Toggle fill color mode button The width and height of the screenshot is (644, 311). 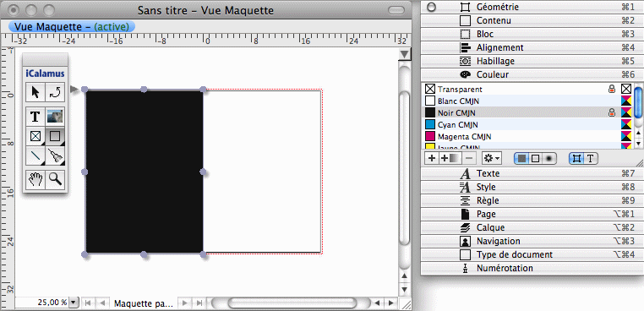point(521,159)
